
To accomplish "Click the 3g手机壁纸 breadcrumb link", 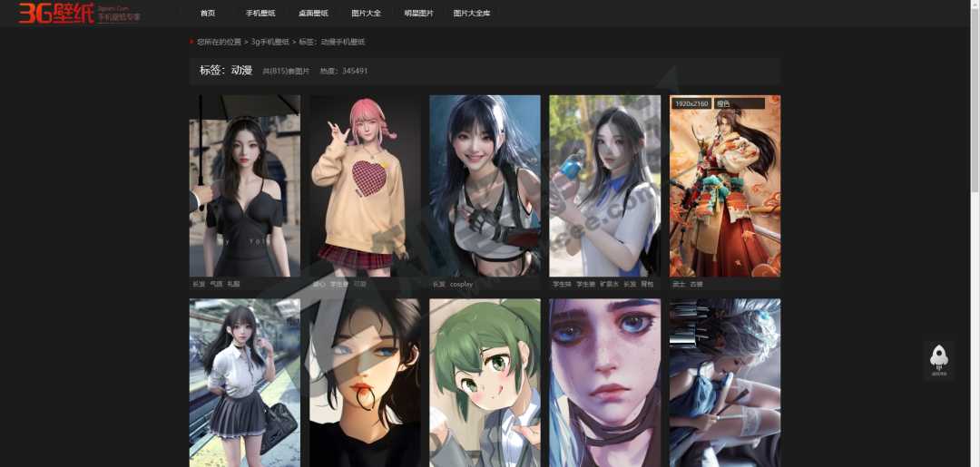I will tap(270, 42).
